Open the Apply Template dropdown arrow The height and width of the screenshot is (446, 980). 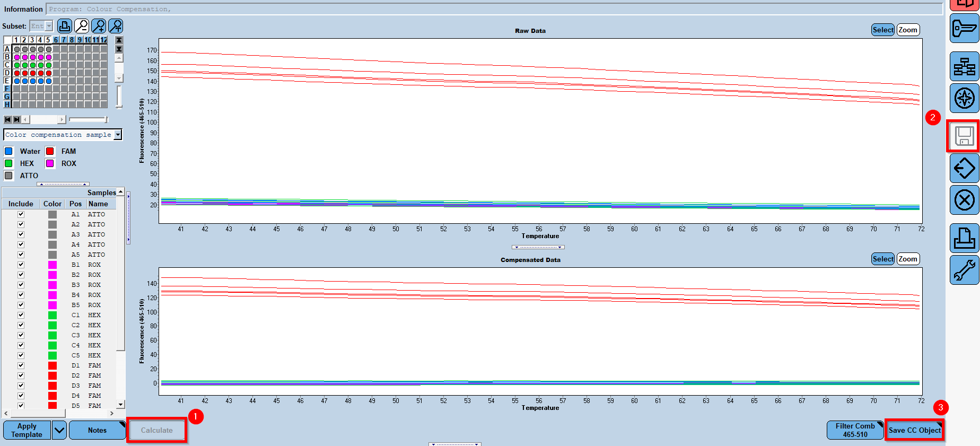coord(59,430)
